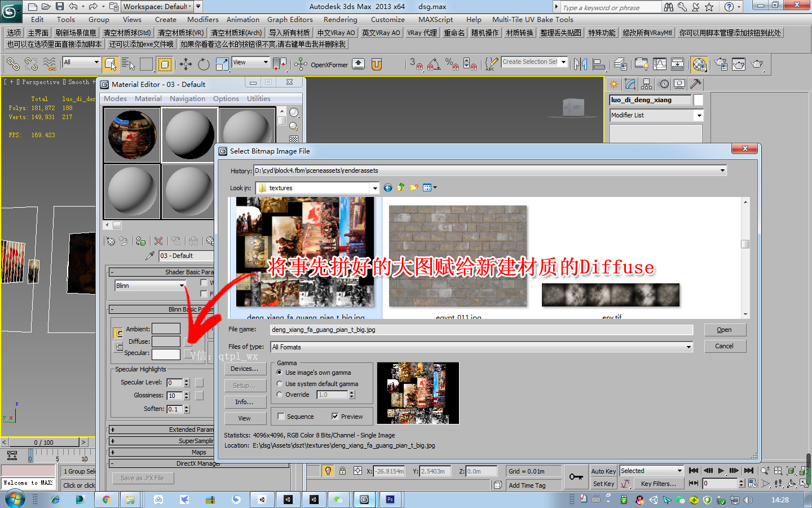Click Go Back arrow in file dialog
The image size is (812, 508).
(x=388, y=188)
